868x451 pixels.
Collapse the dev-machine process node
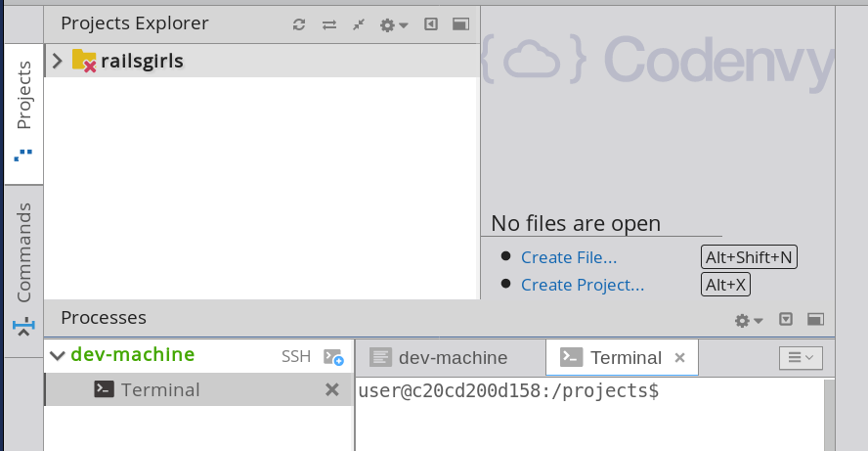58,355
